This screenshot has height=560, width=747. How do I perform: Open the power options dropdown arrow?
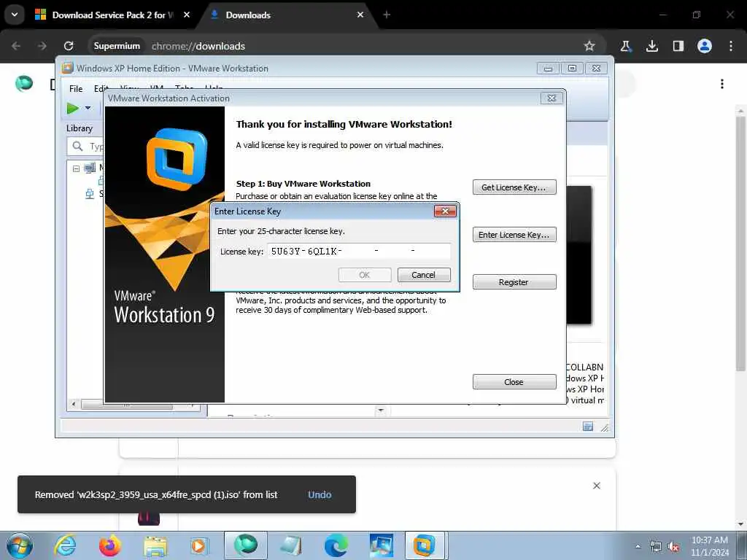[88, 108]
